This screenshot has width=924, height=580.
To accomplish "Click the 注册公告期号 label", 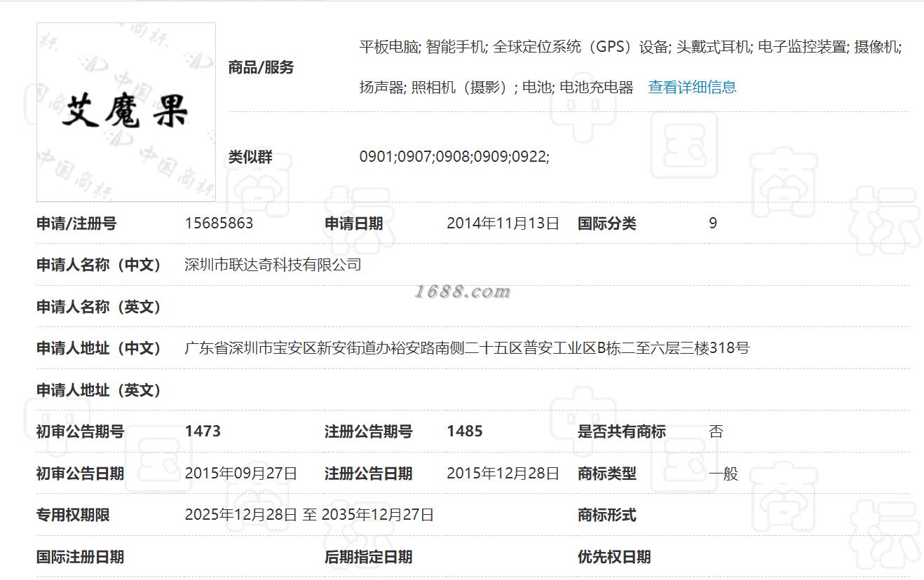I will [368, 431].
